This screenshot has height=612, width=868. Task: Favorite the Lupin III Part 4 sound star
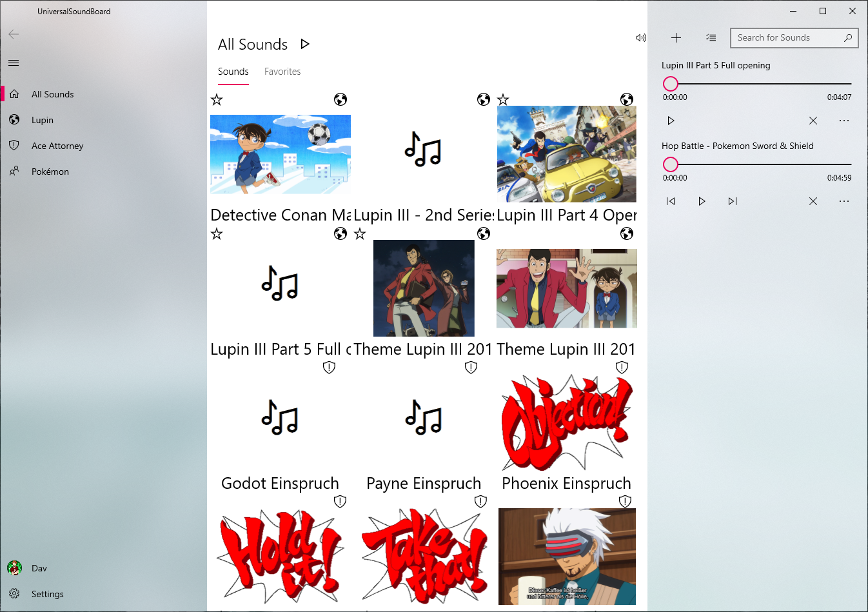pyautogui.click(x=503, y=99)
